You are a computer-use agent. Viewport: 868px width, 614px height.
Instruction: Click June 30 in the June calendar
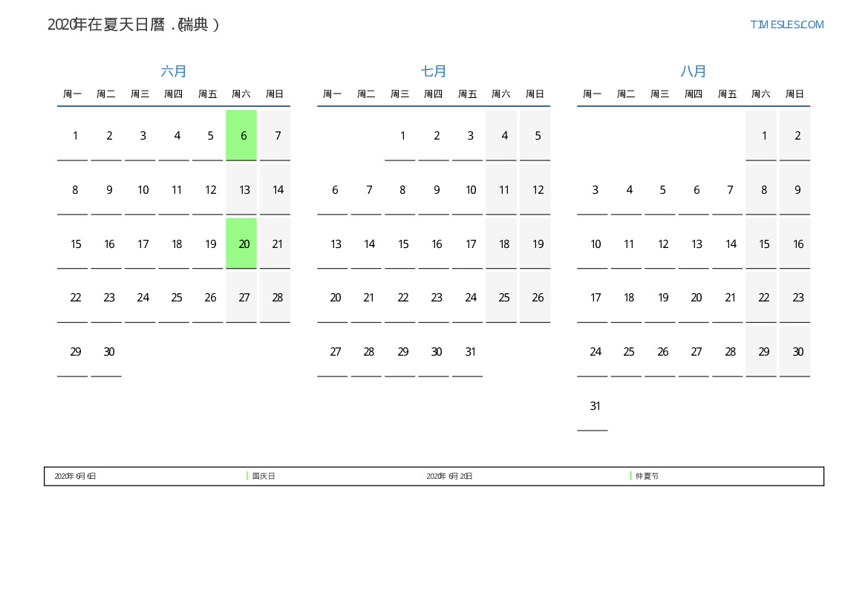pyautogui.click(x=109, y=352)
